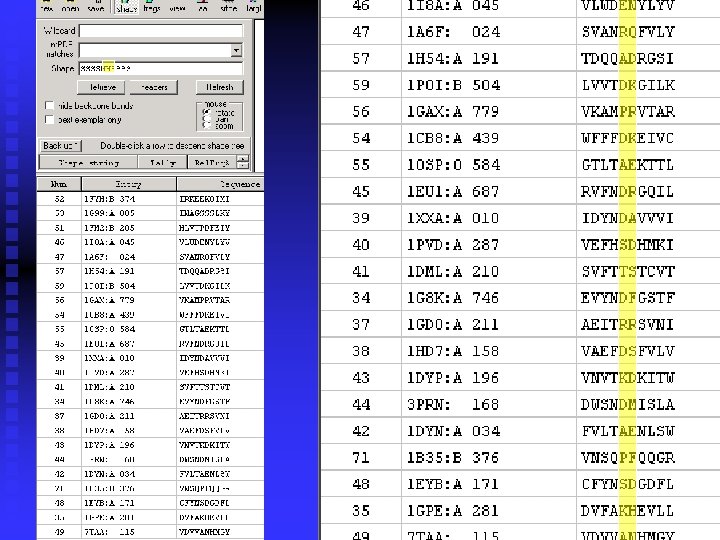Screen dimensions: 720x540
Task: Sort by the 'Tally' column header
Action: tap(163, 162)
